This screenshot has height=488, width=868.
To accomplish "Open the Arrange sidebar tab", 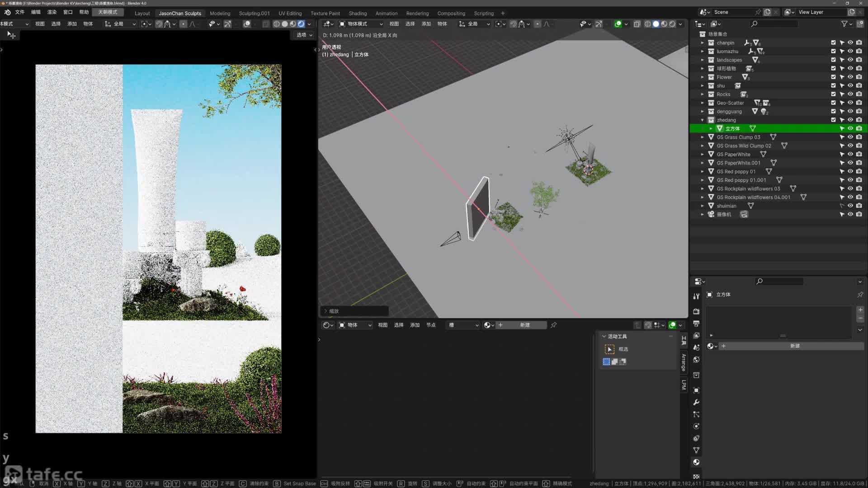I will click(x=684, y=362).
